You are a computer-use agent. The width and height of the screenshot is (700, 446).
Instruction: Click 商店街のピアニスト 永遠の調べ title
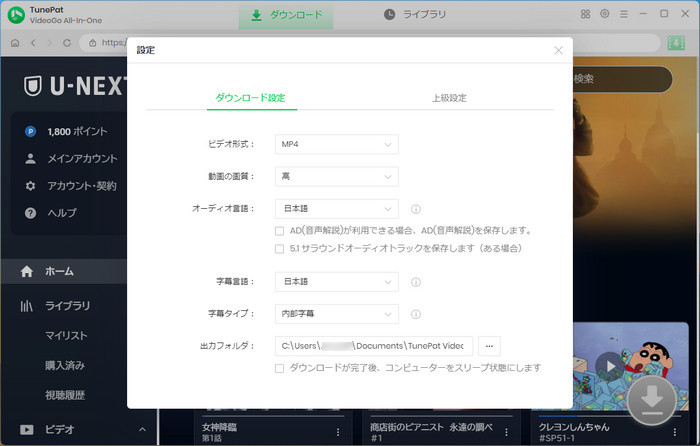431,427
